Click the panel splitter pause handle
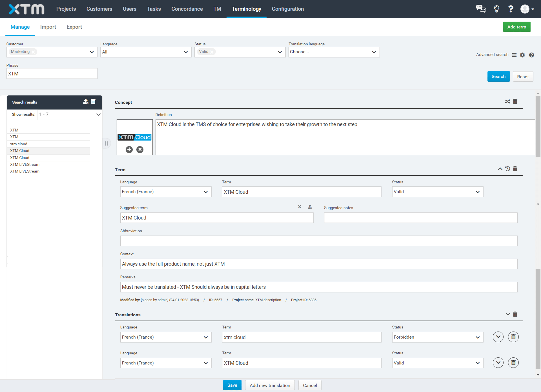The image size is (541, 392). pyautogui.click(x=106, y=143)
